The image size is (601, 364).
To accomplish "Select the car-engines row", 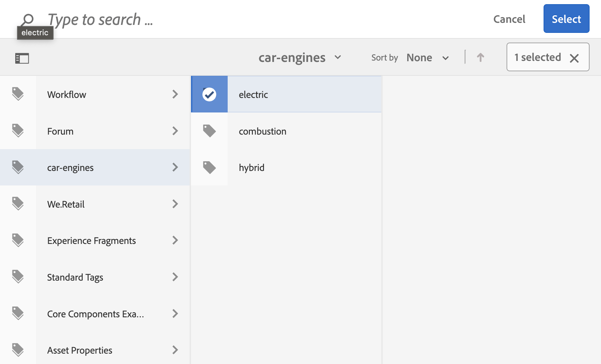I will tap(95, 167).
